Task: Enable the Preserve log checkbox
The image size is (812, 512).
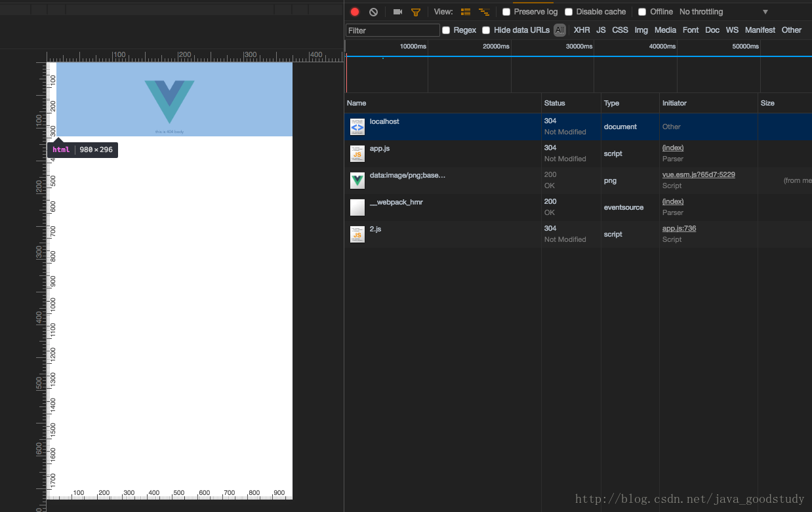Action: click(x=506, y=12)
